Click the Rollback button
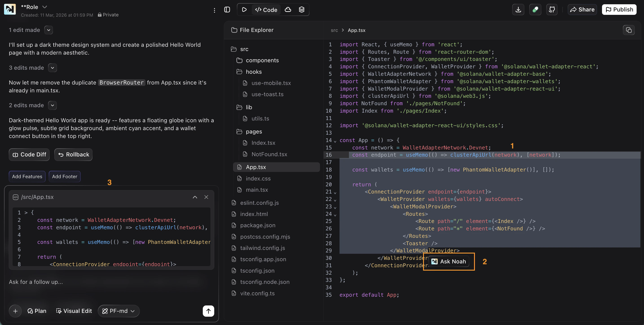 coord(73,154)
